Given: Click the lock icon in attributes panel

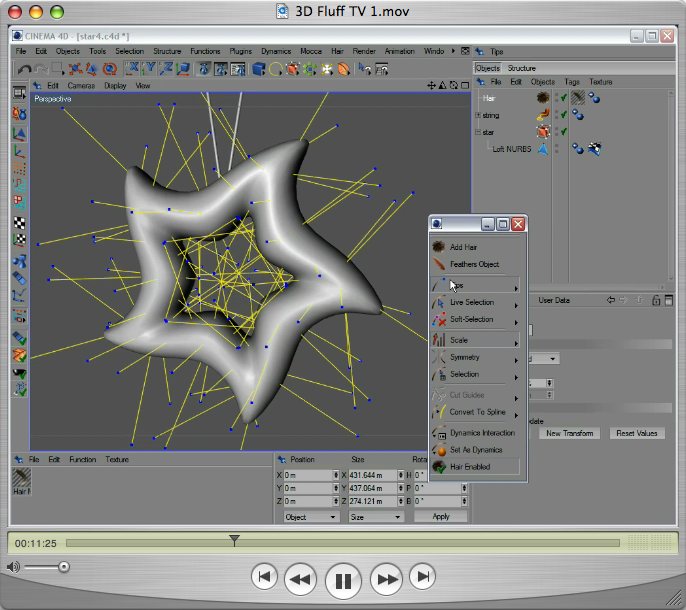Looking at the screenshot, I should [656, 300].
